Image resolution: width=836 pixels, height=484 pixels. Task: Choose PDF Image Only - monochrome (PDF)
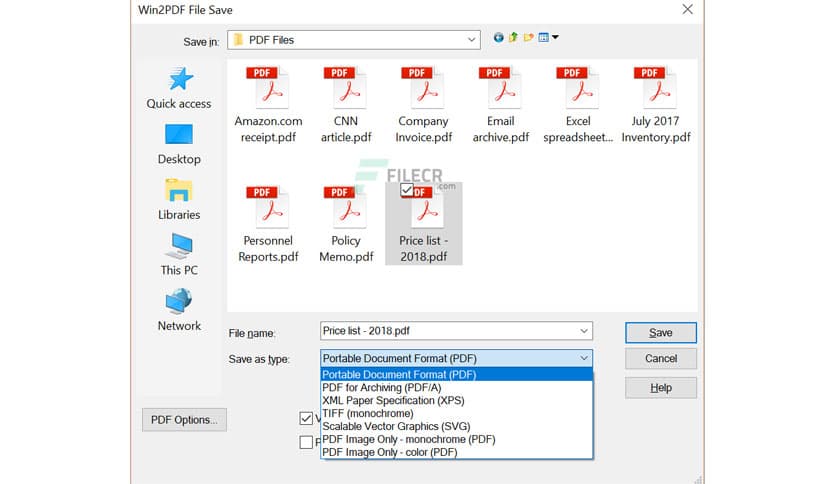456,439
